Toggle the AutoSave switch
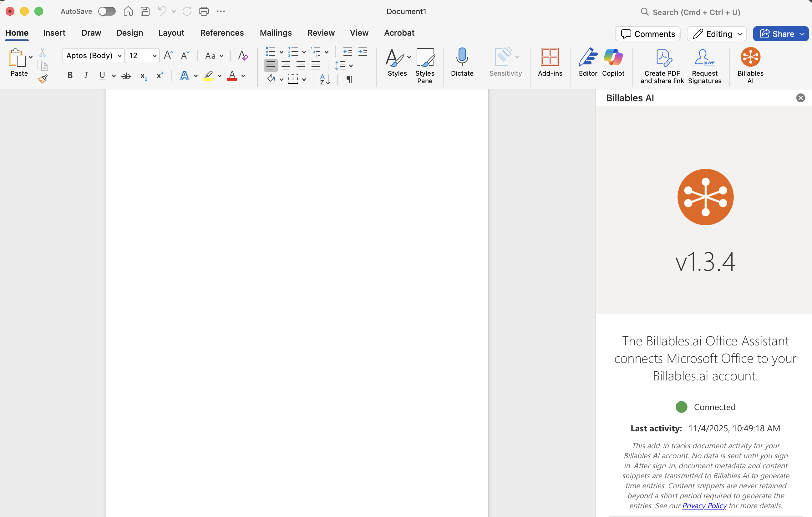Viewport: 812px width, 517px height. [107, 12]
